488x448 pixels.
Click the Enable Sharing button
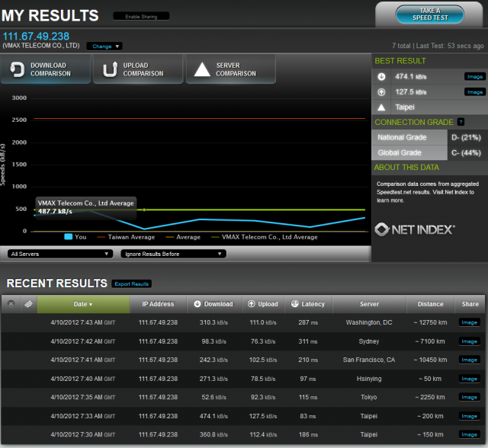coord(141,17)
